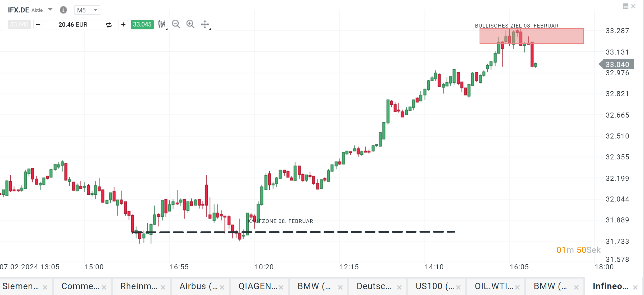Increase volume with the plus stepper
This screenshot has height=295, width=644.
click(x=123, y=25)
